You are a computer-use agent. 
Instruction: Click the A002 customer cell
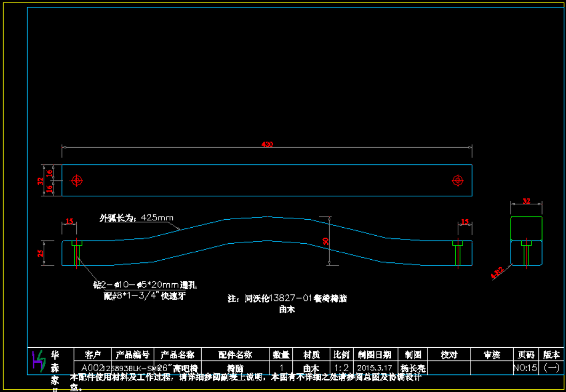[92, 368]
